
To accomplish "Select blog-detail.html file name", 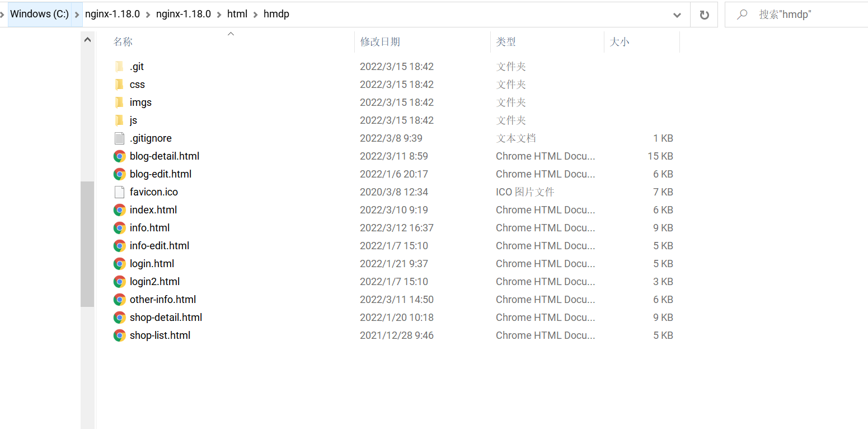I will [165, 156].
